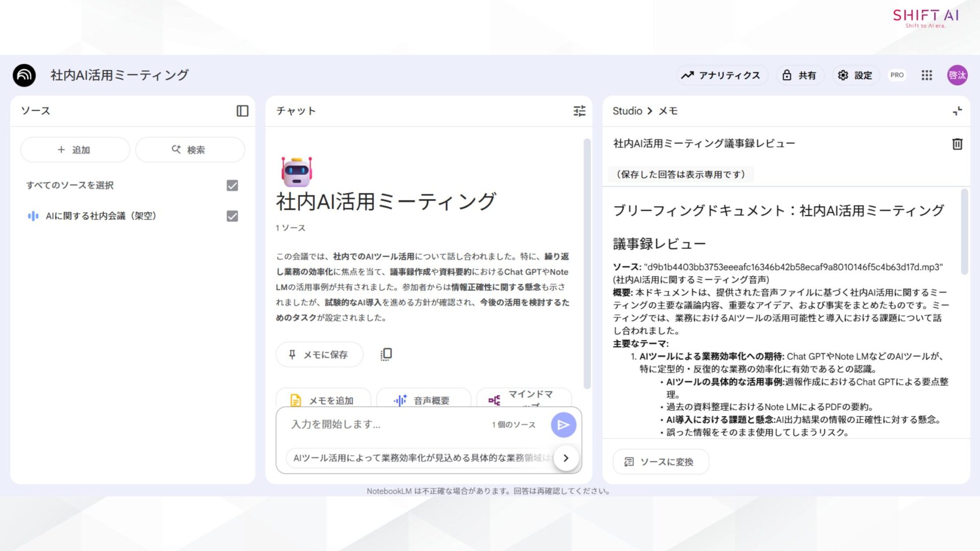Generate an audio overview via 音声概要
This screenshot has width=980, height=551.
[424, 400]
